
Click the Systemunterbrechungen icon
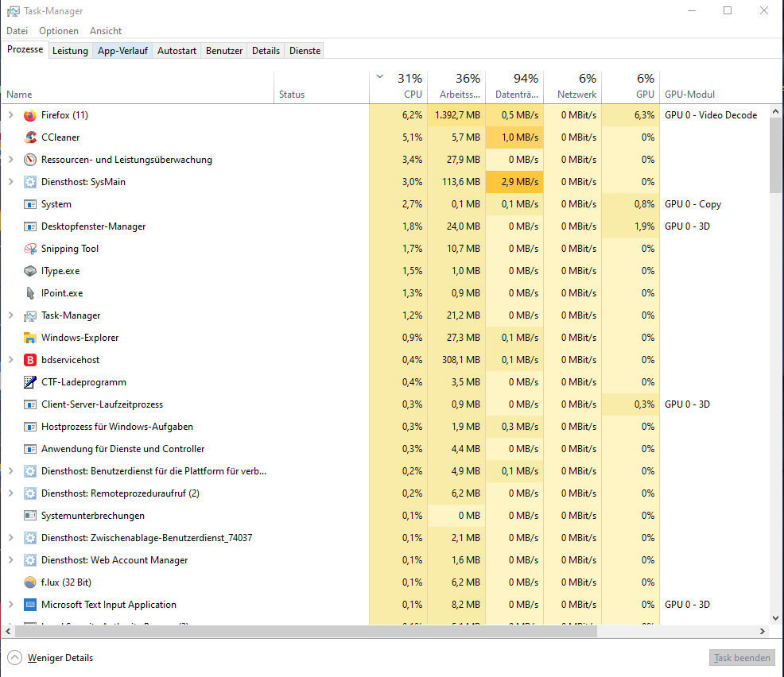point(30,516)
